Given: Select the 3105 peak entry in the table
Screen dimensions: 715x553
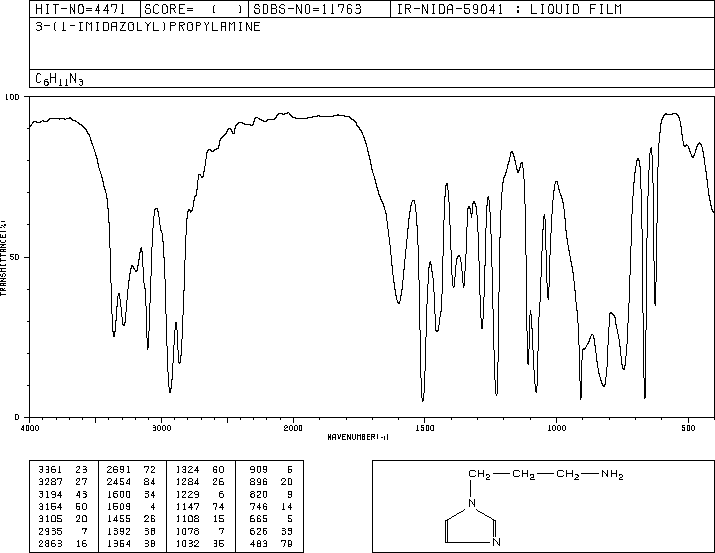Looking at the screenshot, I should pos(63,519).
